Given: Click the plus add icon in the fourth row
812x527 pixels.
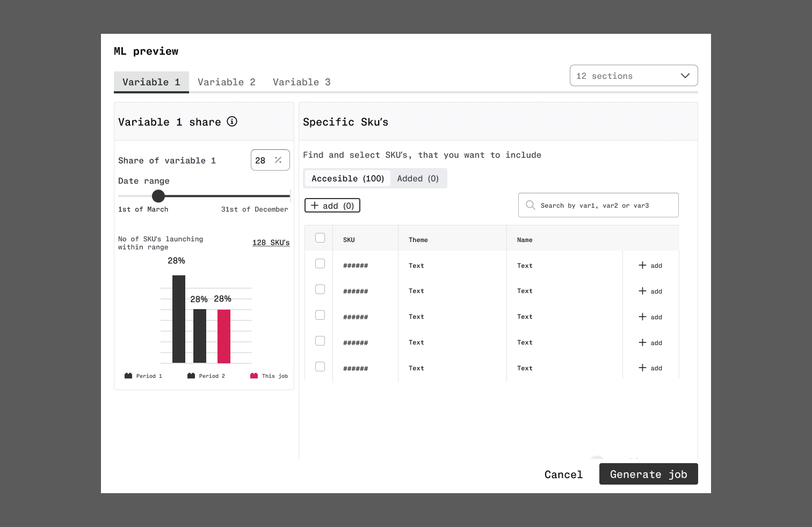Looking at the screenshot, I should 642,342.
